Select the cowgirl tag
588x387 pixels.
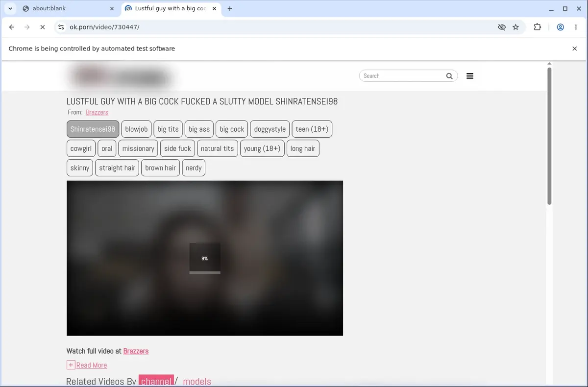pyautogui.click(x=81, y=148)
